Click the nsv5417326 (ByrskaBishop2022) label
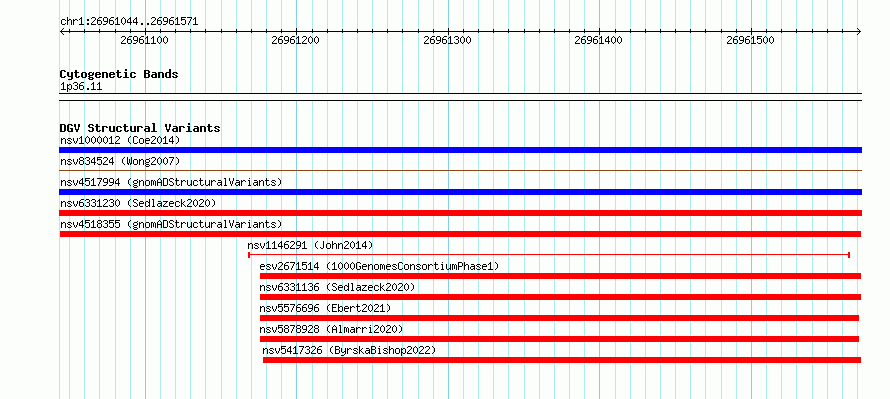This screenshot has height=399, width=890. pos(349,350)
